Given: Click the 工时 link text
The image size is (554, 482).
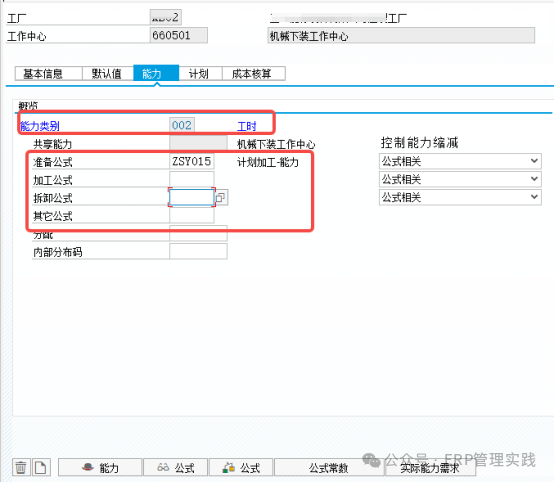Looking at the screenshot, I should [247, 126].
